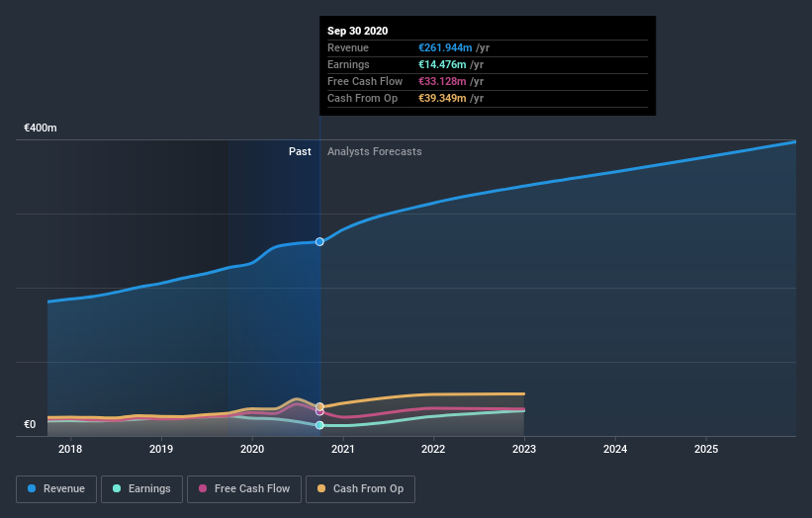Toggle the Cash From Op legend button
This screenshot has height=518, width=812.
tap(360, 489)
